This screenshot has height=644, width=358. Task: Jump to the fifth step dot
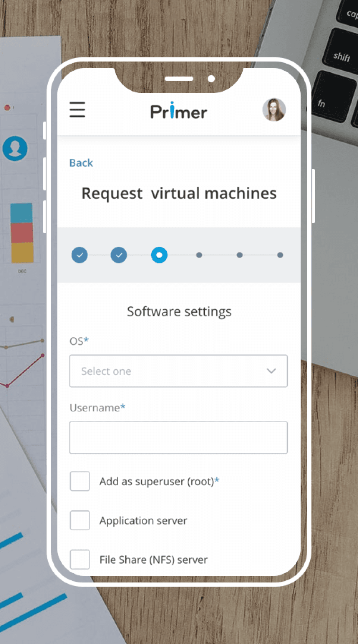240,255
